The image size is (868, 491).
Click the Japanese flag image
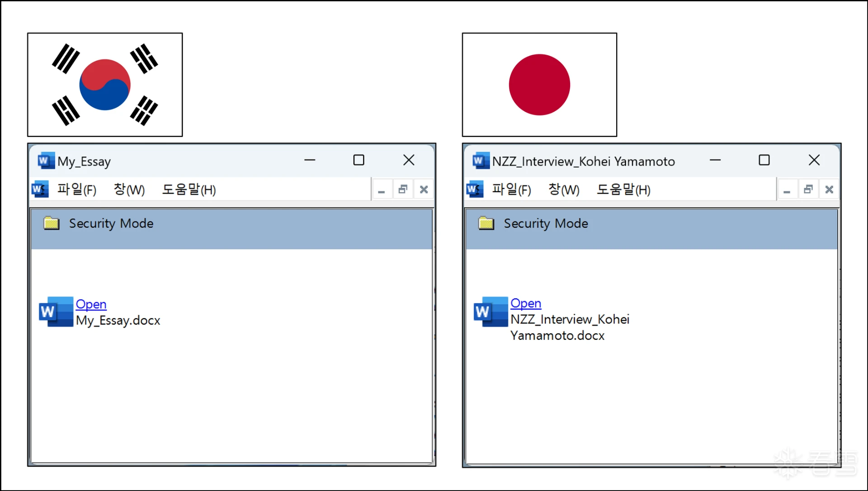(x=539, y=85)
